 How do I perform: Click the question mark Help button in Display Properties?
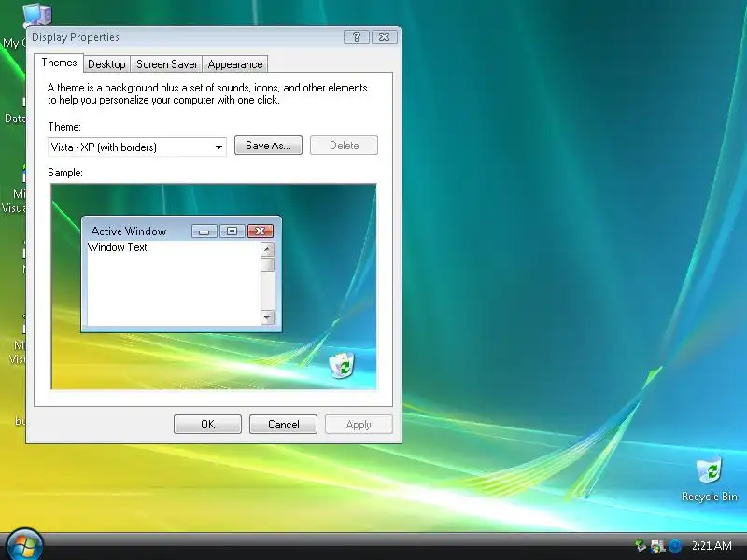[357, 37]
